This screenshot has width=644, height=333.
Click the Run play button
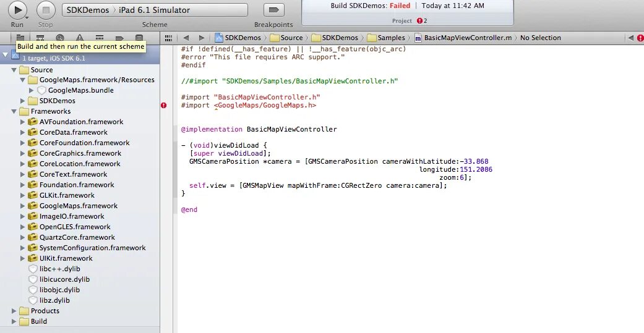click(x=17, y=10)
